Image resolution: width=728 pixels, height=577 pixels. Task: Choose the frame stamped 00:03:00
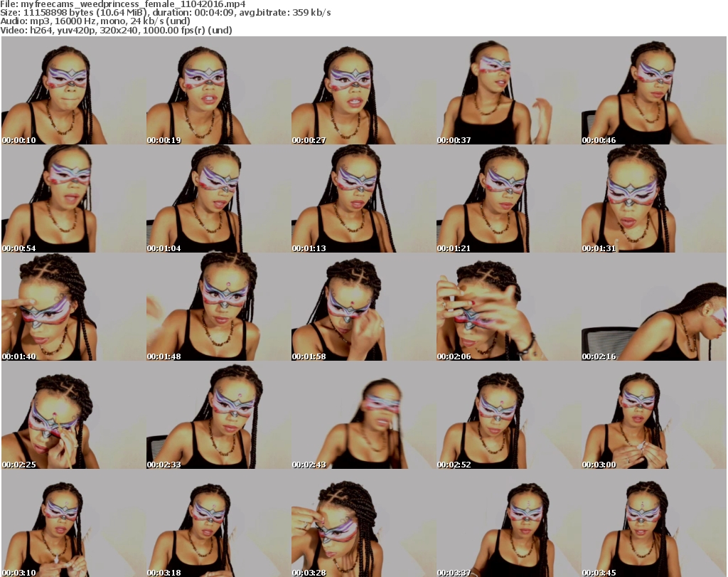(x=654, y=415)
